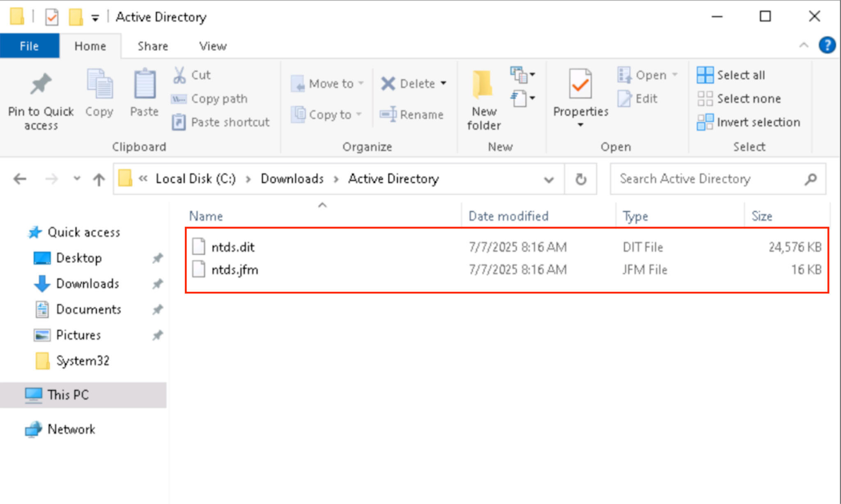Click the Search Active Directory field
841x504 pixels.
(706, 179)
